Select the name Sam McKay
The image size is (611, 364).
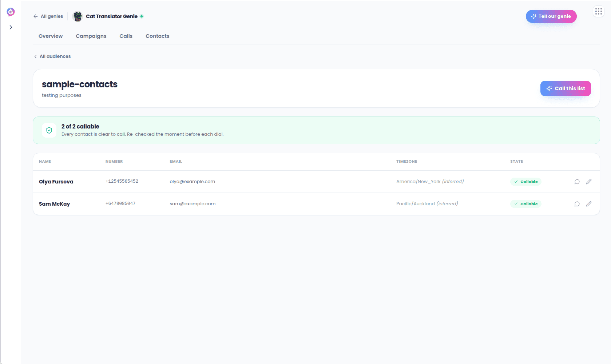(54, 204)
